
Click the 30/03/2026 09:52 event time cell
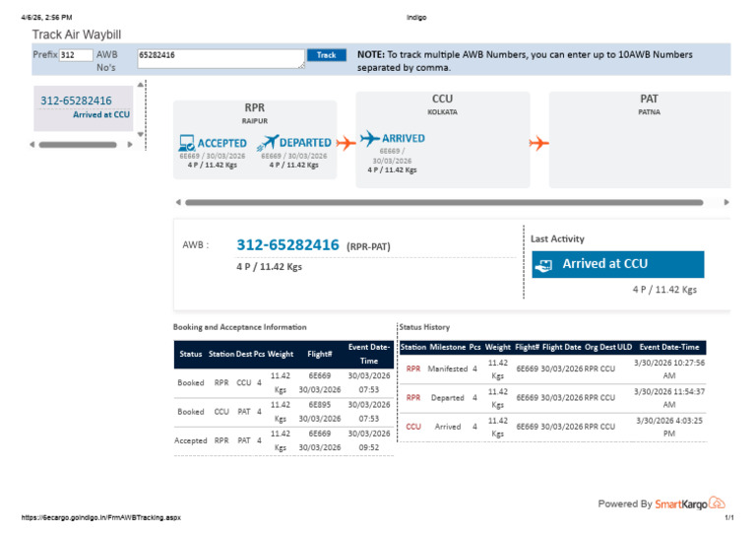[369, 440]
